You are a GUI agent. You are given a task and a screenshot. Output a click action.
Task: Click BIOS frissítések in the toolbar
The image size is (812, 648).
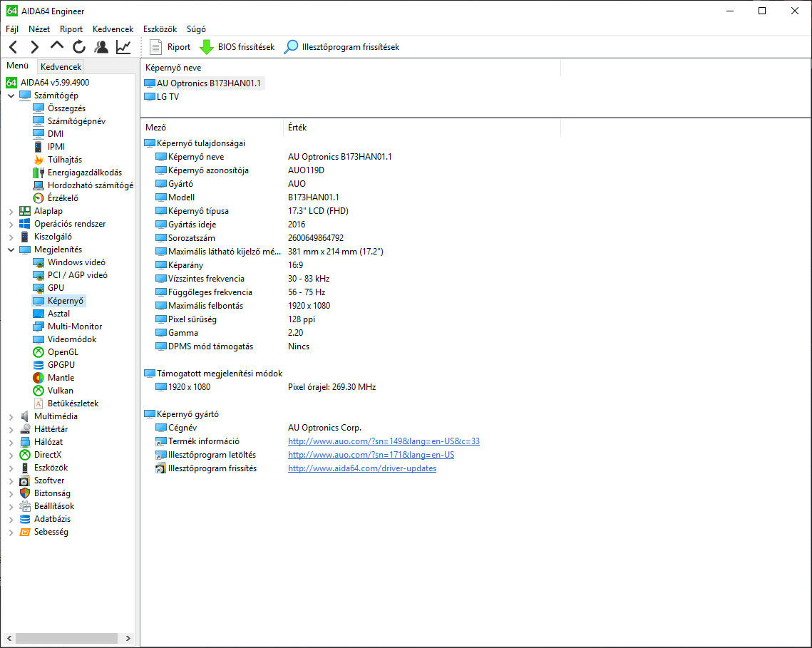237,47
